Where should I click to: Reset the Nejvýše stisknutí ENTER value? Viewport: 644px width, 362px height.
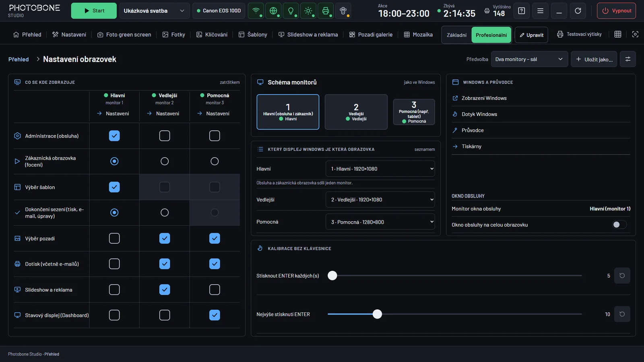(622, 314)
